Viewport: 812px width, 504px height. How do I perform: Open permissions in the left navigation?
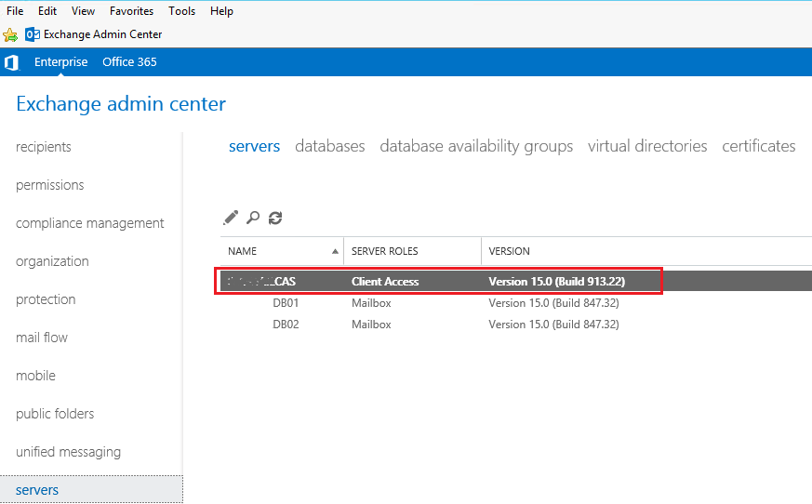point(49,185)
